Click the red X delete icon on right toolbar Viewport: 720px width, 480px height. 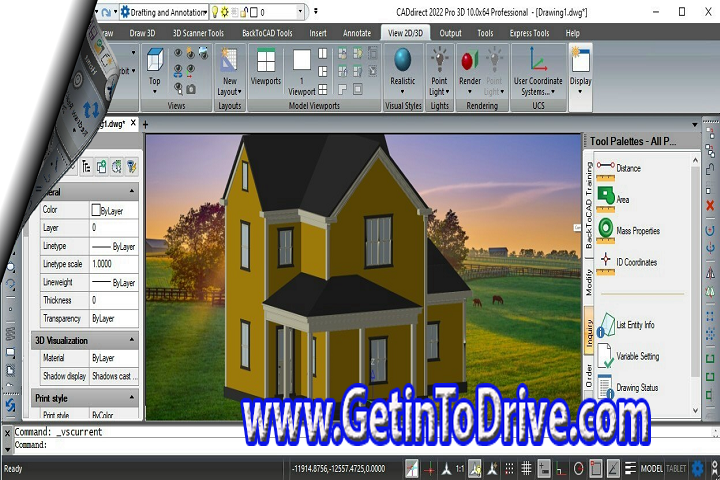tap(710, 205)
